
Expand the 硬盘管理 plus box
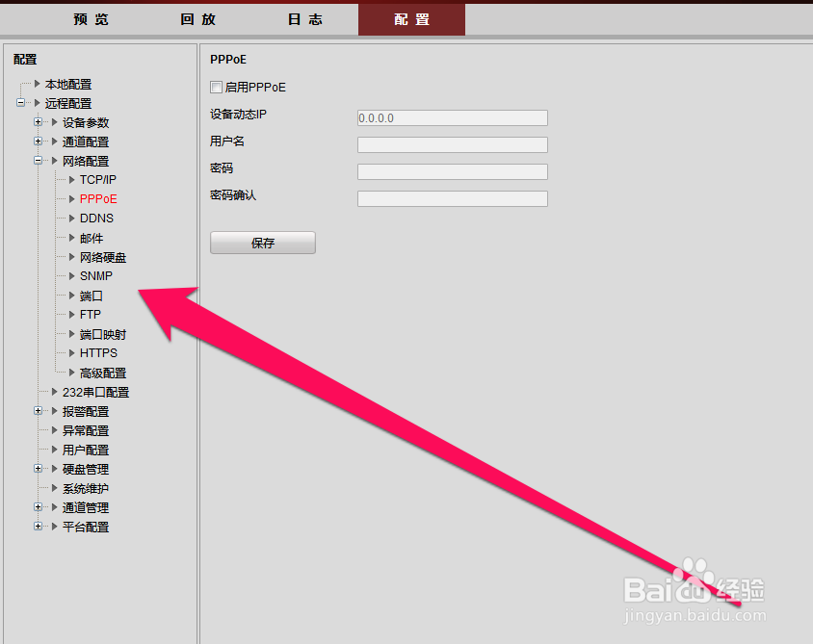(38, 469)
